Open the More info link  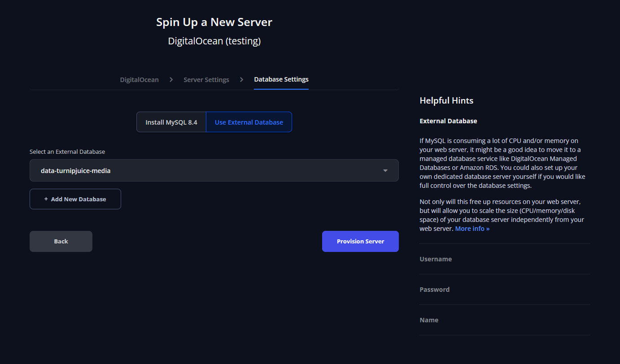tap(472, 229)
